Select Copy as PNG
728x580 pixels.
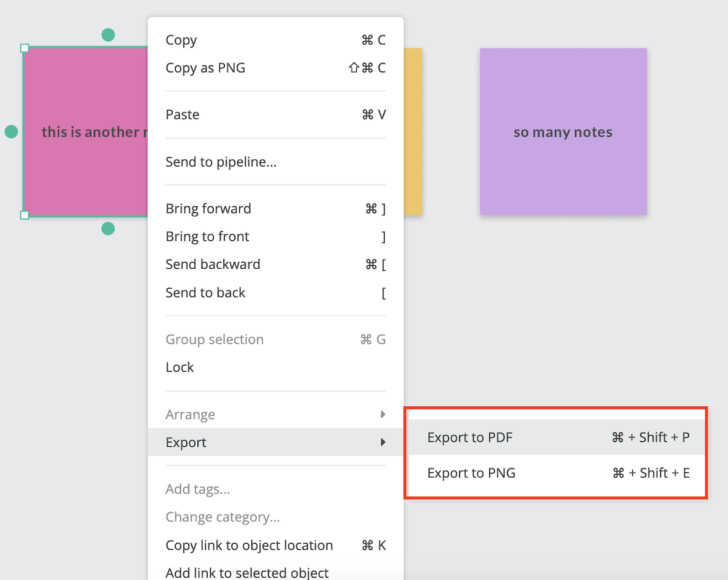pos(276,68)
